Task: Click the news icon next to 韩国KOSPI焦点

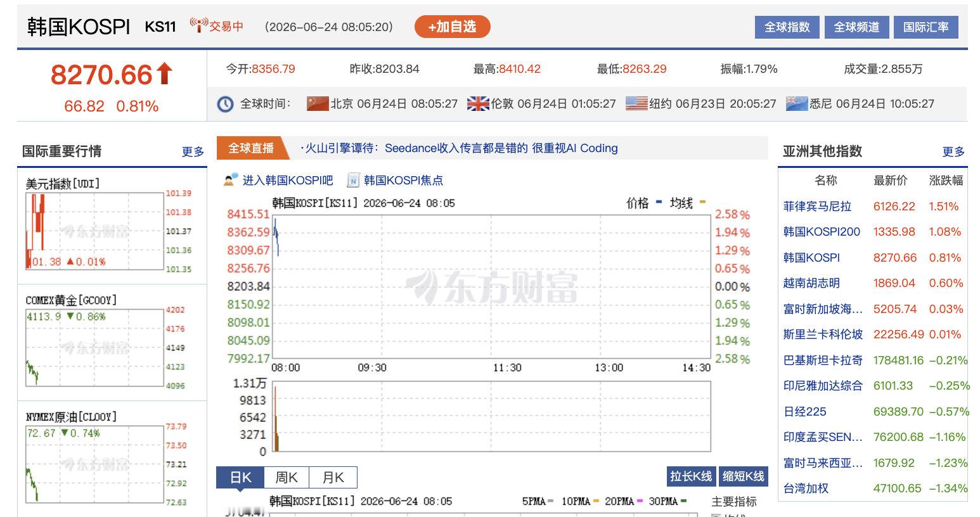Action: pos(353,181)
